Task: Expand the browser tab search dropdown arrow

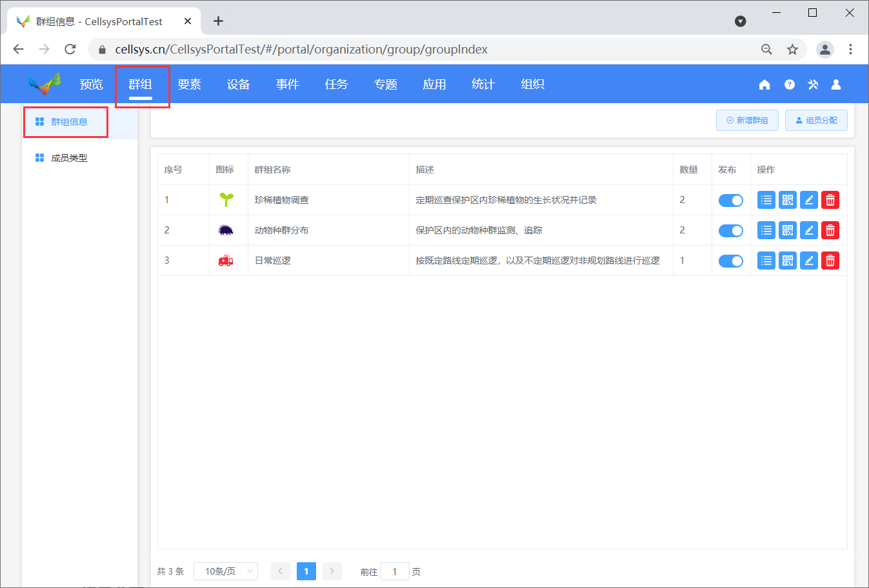Action: pyautogui.click(x=740, y=21)
